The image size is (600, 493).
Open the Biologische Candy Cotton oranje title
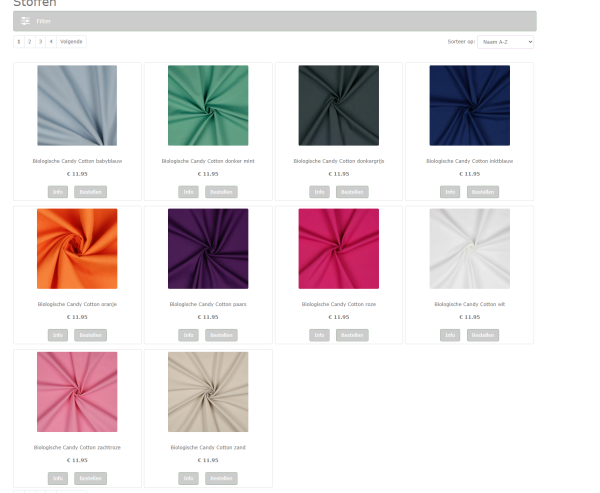pyautogui.click(x=77, y=304)
